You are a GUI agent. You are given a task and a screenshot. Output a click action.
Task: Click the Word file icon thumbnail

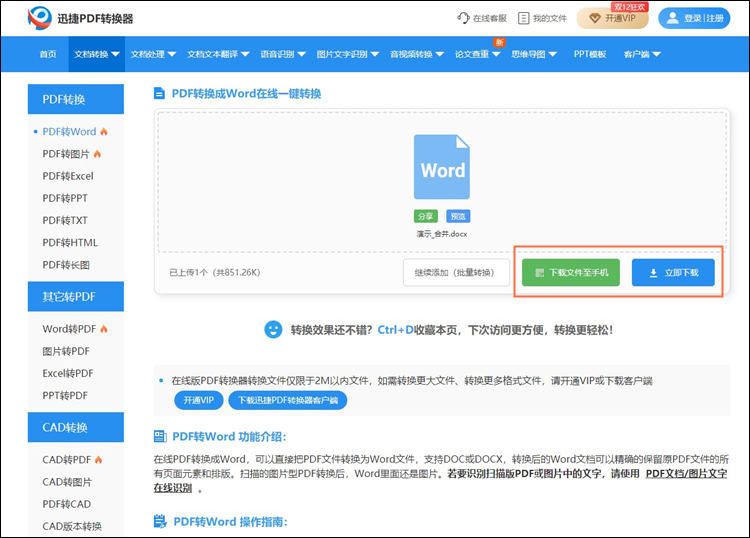(x=442, y=168)
